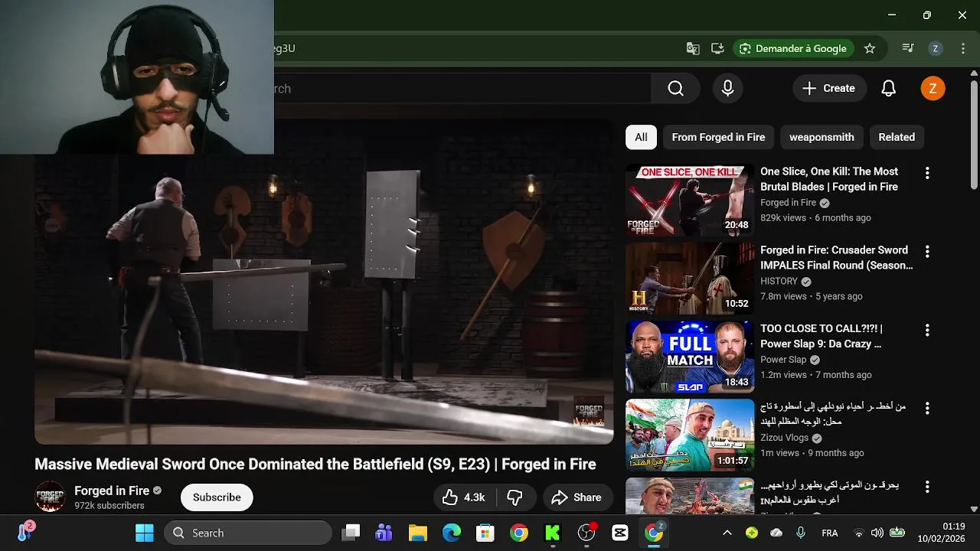Open One Slice One Kill thumbnail
The image size is (980, 551).
pyautogui.click(x=690, y=201)
